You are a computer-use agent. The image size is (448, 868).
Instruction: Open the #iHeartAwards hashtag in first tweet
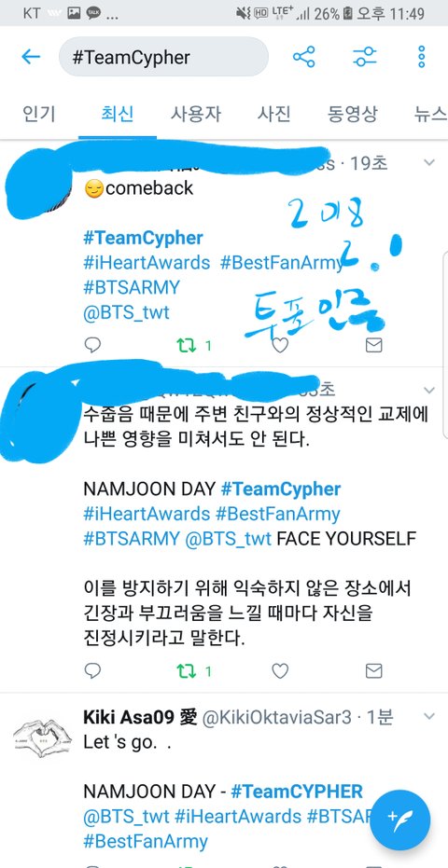[147, 262]
